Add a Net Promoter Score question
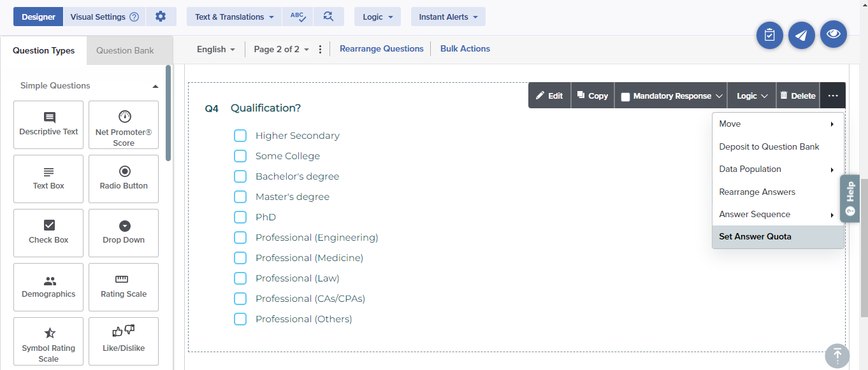 pos(124,125)
